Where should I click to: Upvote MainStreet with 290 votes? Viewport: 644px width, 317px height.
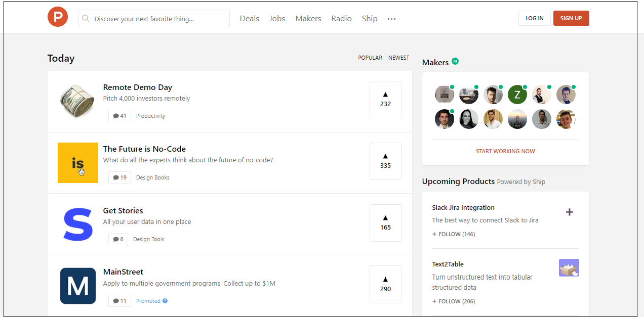(x=386, y=284)
